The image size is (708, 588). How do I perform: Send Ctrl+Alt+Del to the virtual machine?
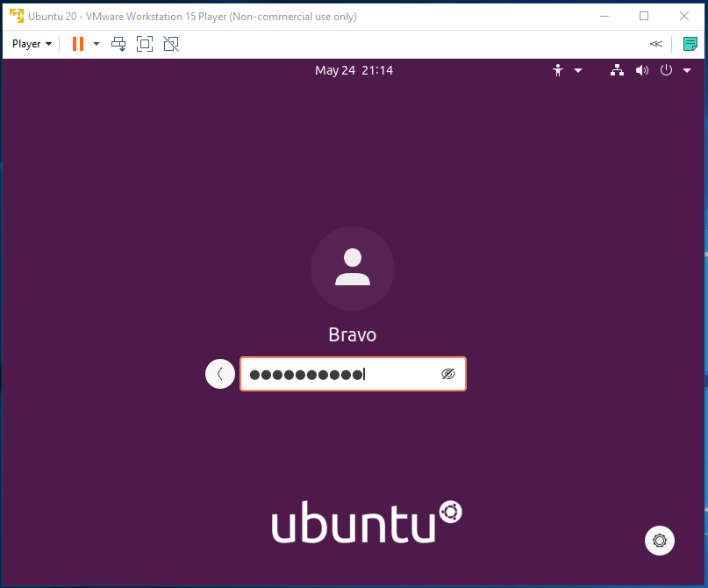pos(118,44)
